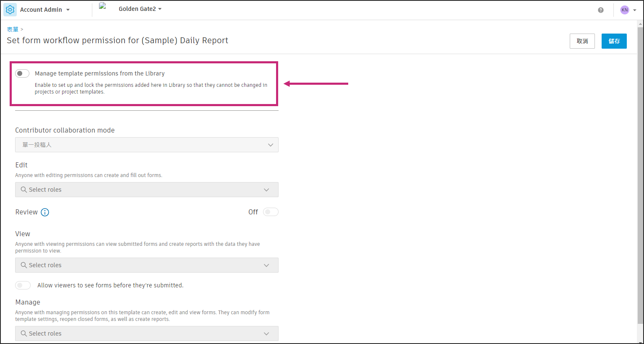Click search icon in Manage roles field
644x344 pixels.
(24, 334)
